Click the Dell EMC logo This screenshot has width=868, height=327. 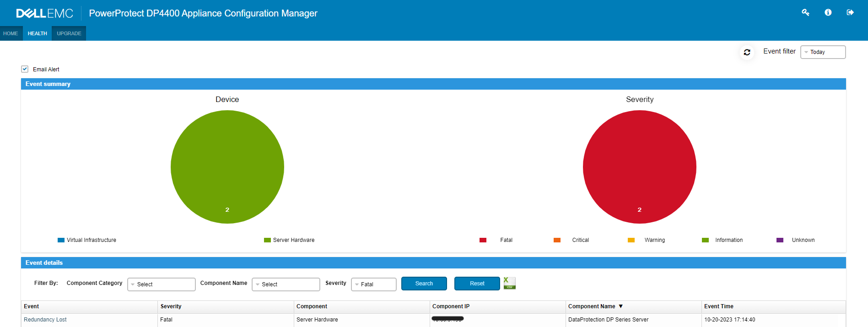click(45, 13)
